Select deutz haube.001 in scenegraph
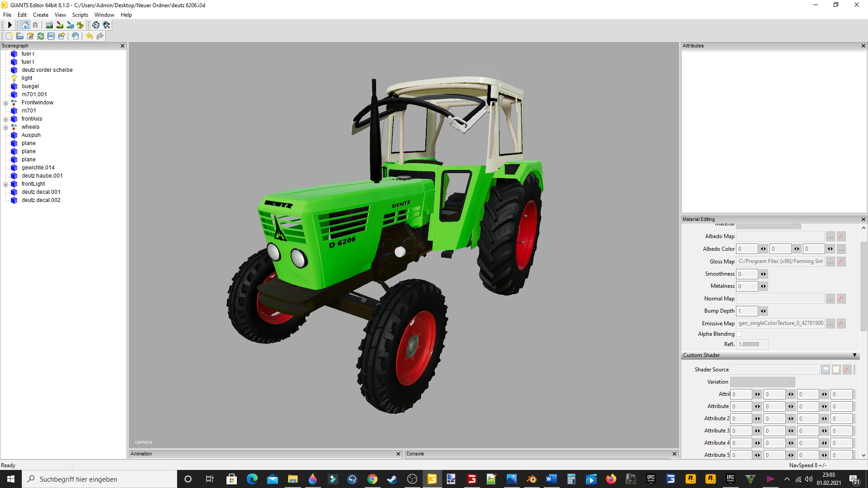 point(42,176)
